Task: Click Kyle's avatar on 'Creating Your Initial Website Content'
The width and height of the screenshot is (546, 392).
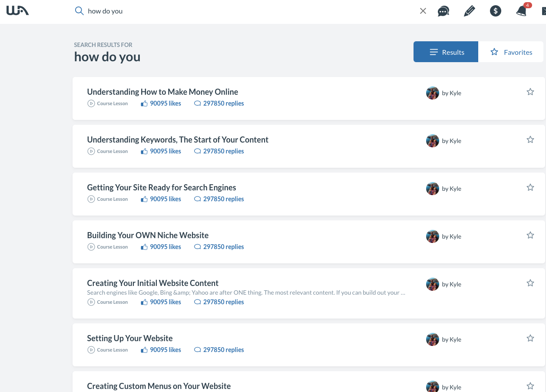Action: (x=433, y=284)
